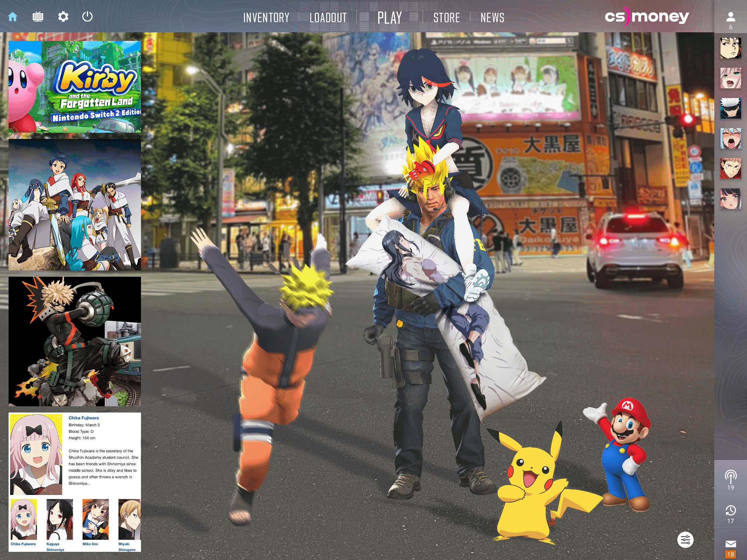Select the Miyuki Shirogane character thumbnail

tap(129, 520)
